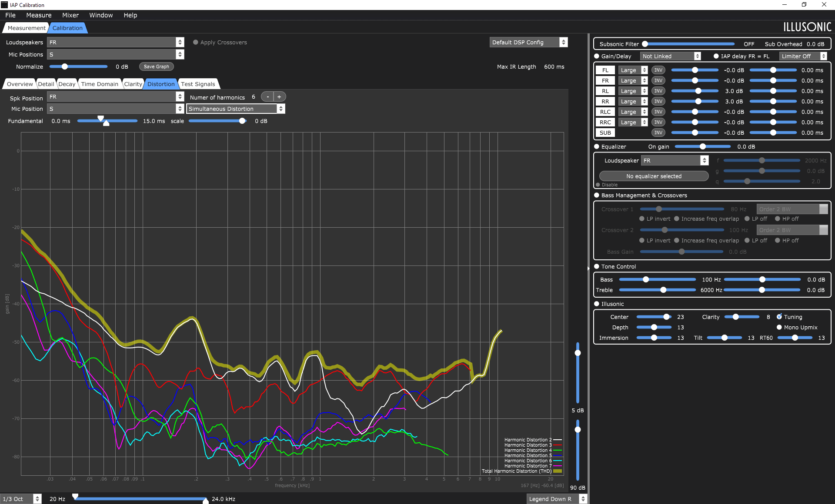This screenshot has width=835, height=504.
Task: Click the INV button for FL channel
Action: point(658,70)
